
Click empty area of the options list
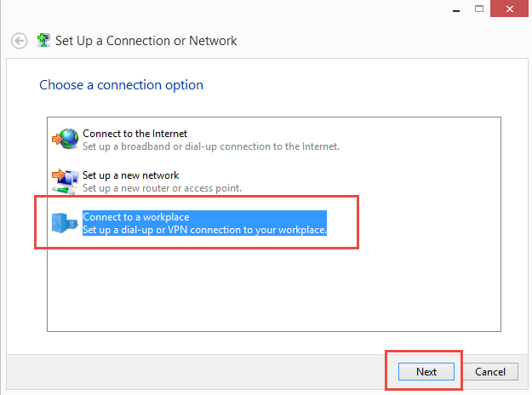pos(274,289)
